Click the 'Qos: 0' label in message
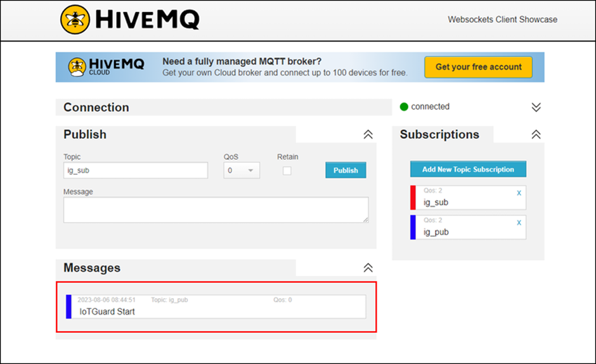 [282, 300]
